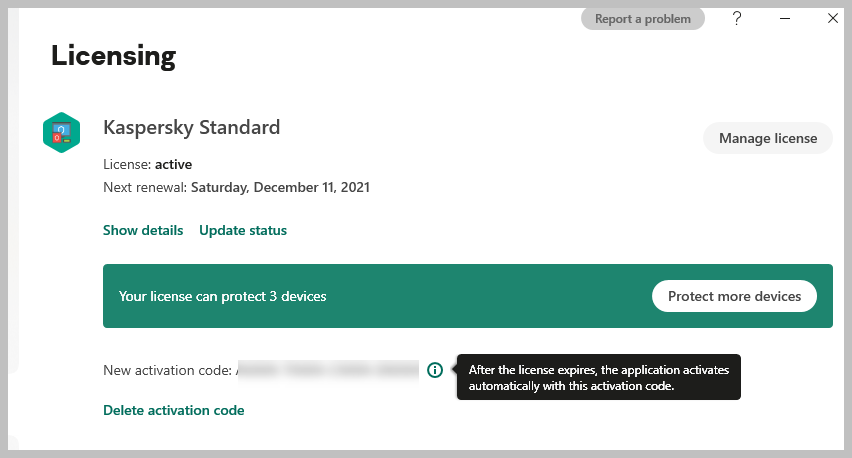This screenshot has height=458, width=852.
Task: Click the question mark help icon
Action: [737, 18]
